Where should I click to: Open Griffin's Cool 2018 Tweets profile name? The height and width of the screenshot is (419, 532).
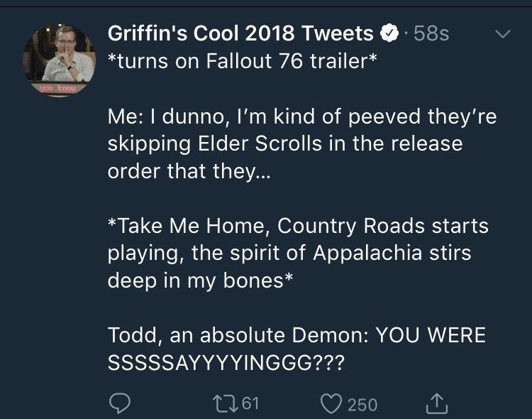[240, 33]
